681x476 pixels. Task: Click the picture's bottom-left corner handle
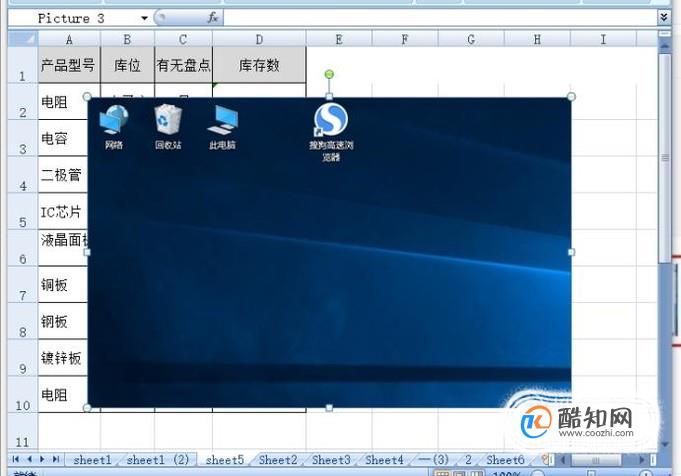pyautogui.click(x=87, y=408)
